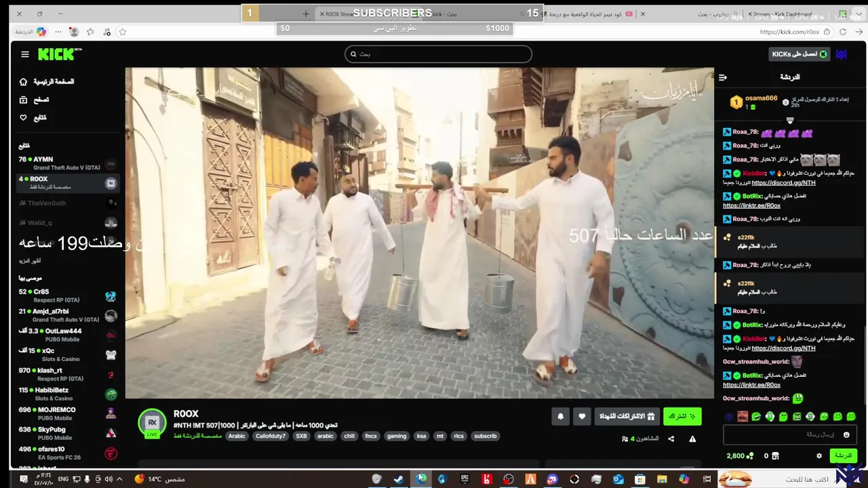Open weather widget showing 14°C
868x488 pixels.
[160, 479]
